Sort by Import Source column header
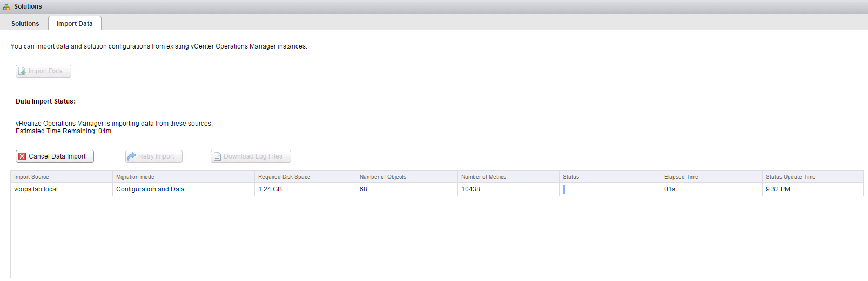868x281 pixels. tap(61, 177)
